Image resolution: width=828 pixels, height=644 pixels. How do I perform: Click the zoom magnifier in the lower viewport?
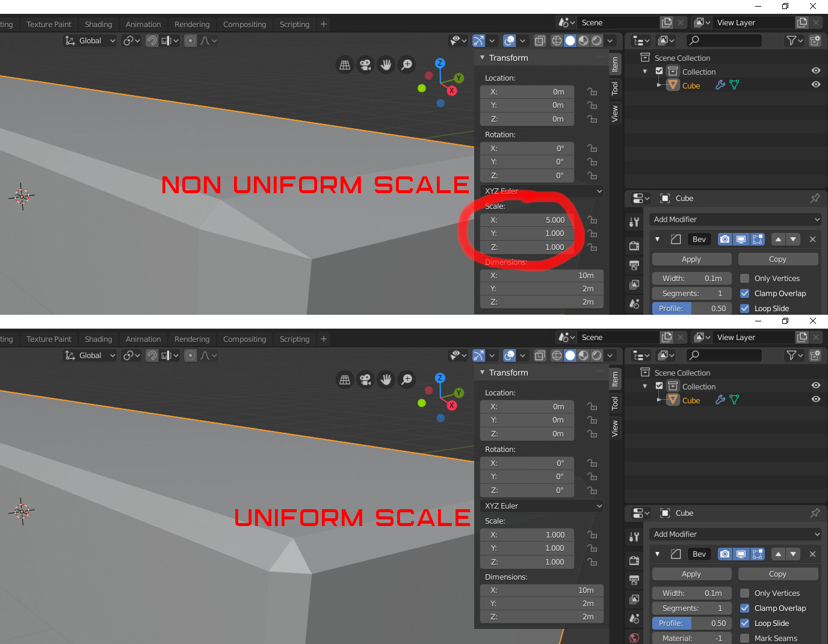407,379
